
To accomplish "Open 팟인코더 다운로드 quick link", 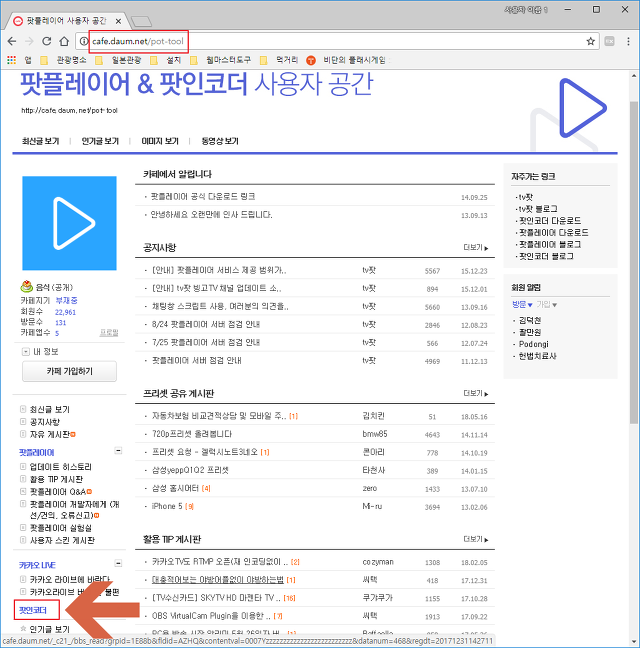I will tap(550, 221).
